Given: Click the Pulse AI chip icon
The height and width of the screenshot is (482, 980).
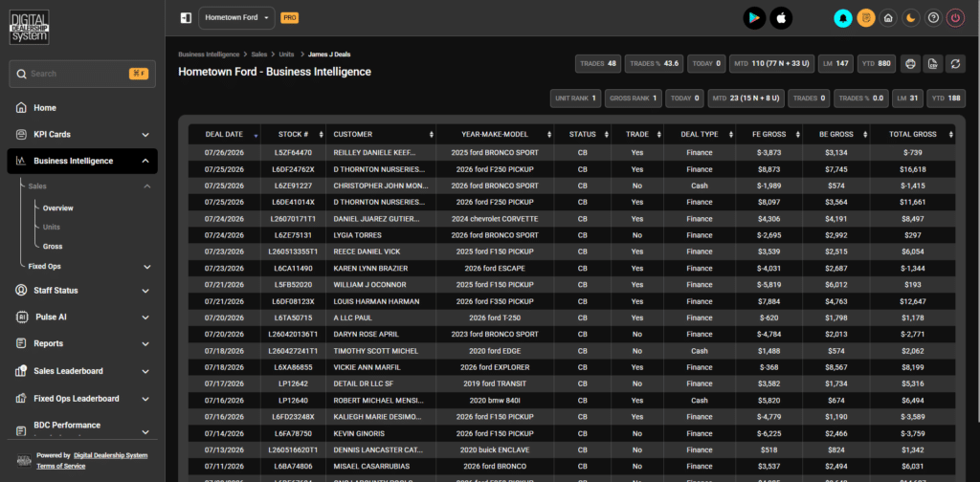Looking at the screenshot, I should [21, 318].
